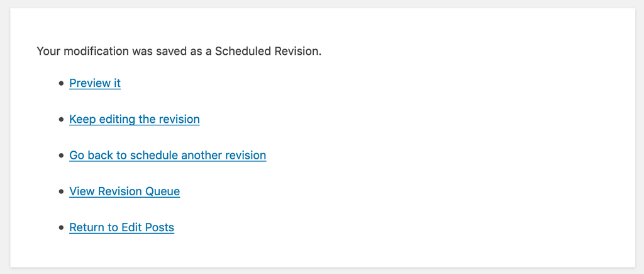
Task: Open the View Revision Queue link
Action: (125, 191)
